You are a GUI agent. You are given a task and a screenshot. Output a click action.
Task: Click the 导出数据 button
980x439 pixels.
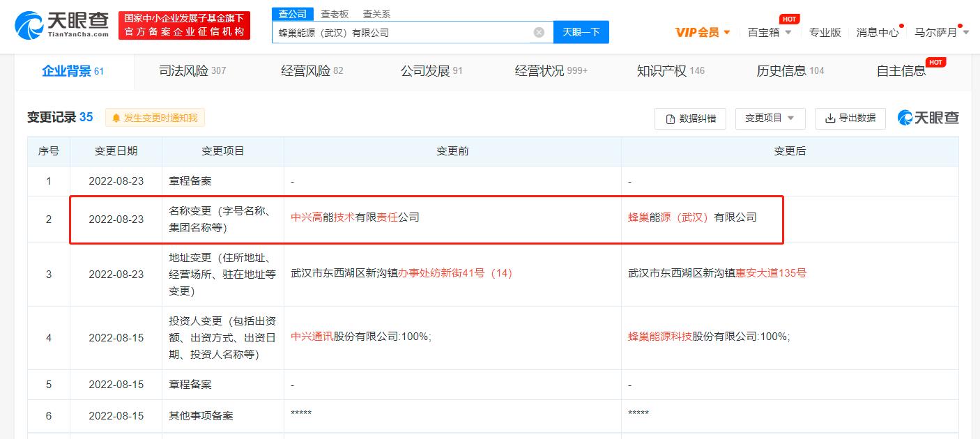coord(850,118)
